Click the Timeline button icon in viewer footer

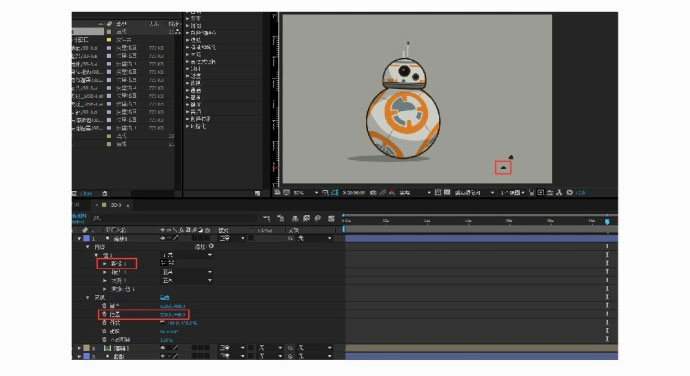click(550, 192)
